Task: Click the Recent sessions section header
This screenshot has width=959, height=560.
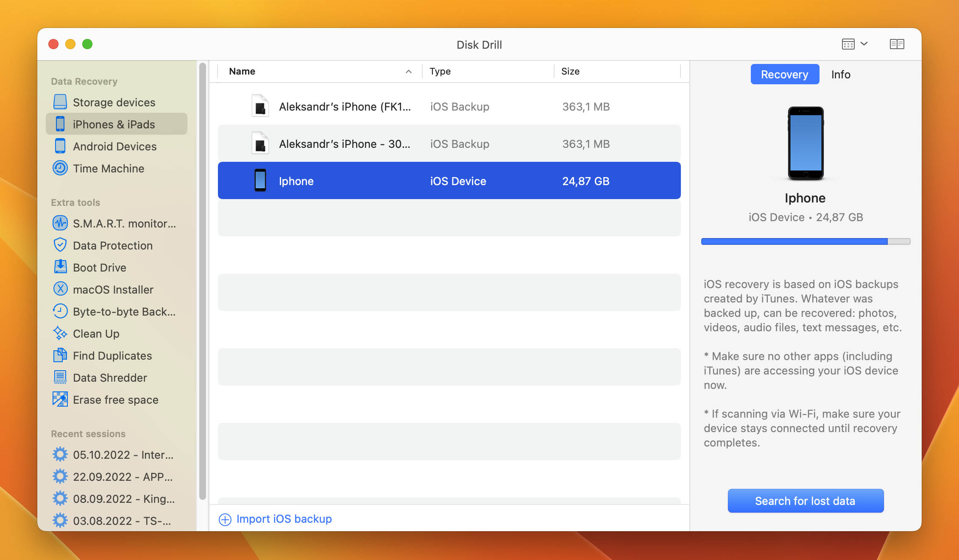Action: point(88,434)
